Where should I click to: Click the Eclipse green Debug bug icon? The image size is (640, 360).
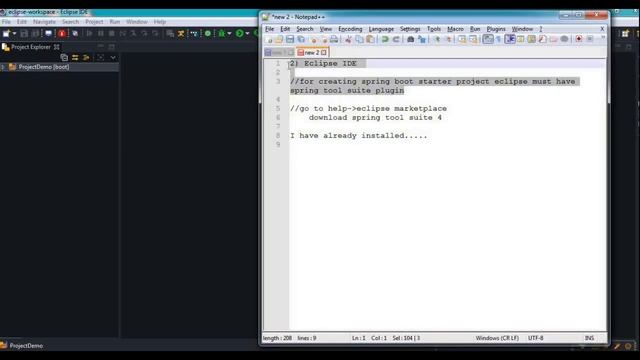(222, 33)
